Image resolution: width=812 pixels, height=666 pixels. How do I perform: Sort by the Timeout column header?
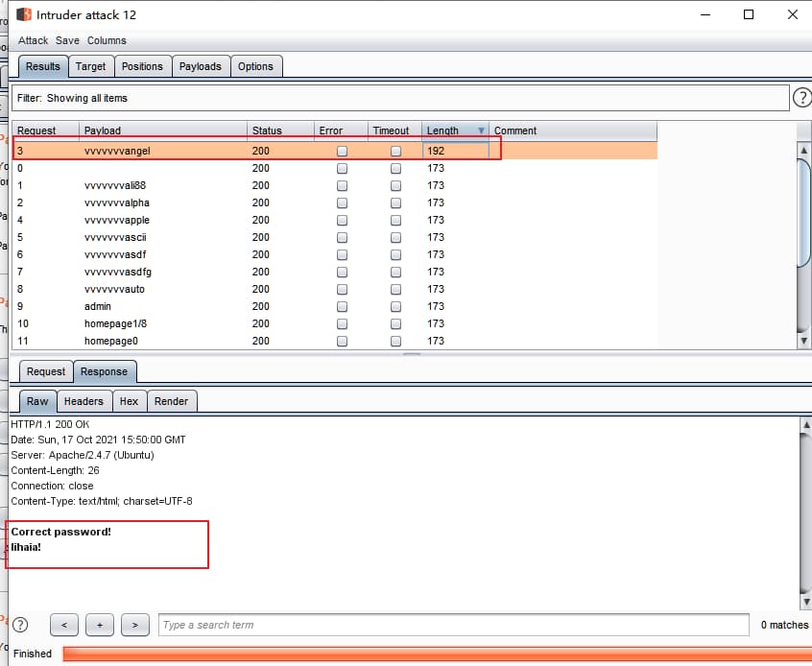point(394,131)
